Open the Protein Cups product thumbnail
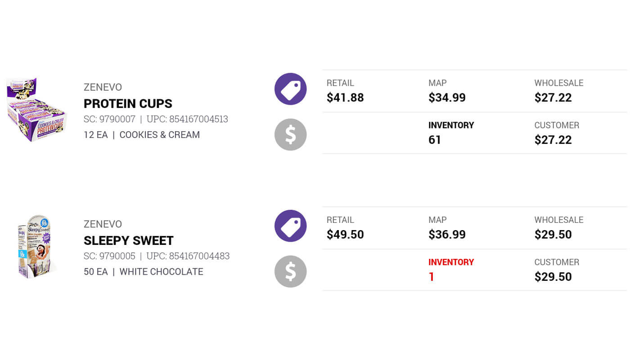Screen dimensions: 630x364 [36, 109]
